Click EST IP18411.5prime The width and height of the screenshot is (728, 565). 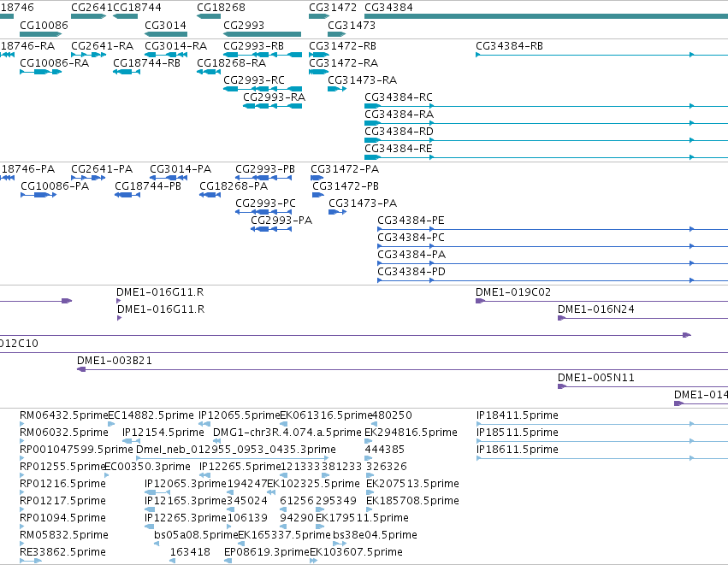coord(602,424)
